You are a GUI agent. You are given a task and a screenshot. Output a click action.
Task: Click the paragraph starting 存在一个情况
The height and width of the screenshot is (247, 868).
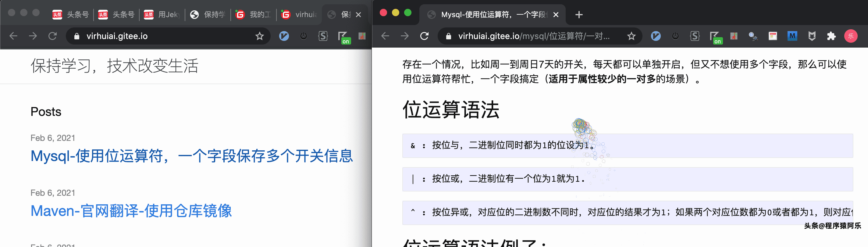point(624,71)
